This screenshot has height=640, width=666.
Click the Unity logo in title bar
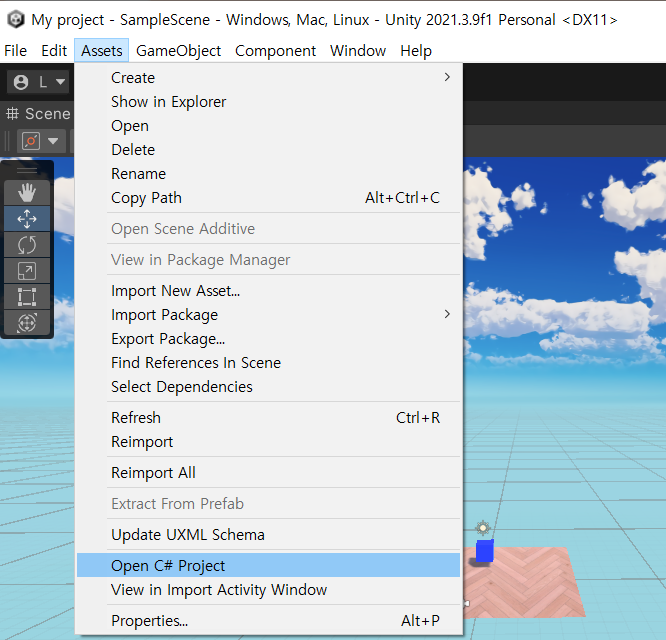point(15,20)
